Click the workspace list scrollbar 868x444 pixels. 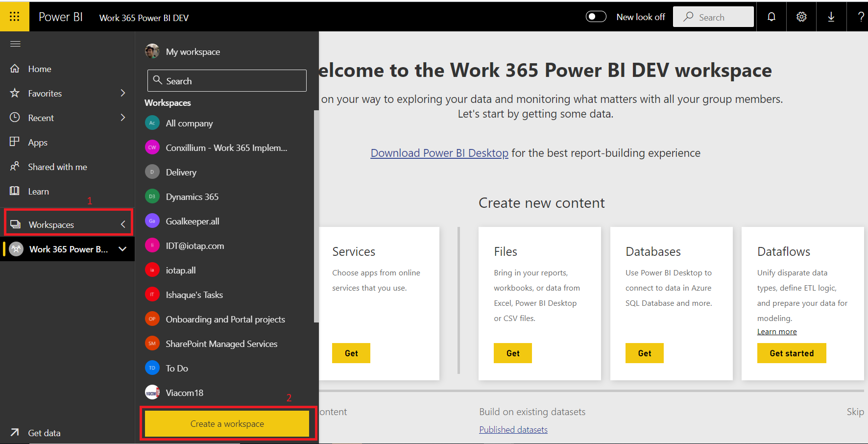(316, 216)
